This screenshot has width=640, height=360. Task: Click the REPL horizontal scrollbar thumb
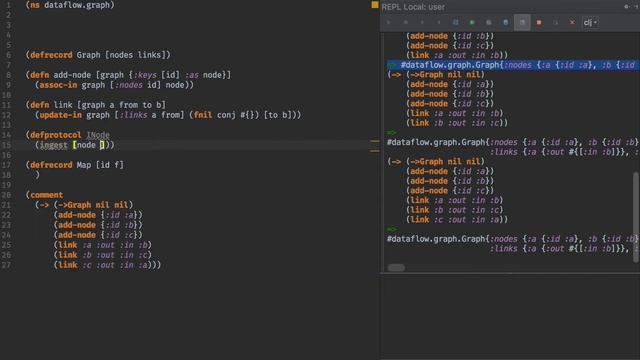(396, 268)
